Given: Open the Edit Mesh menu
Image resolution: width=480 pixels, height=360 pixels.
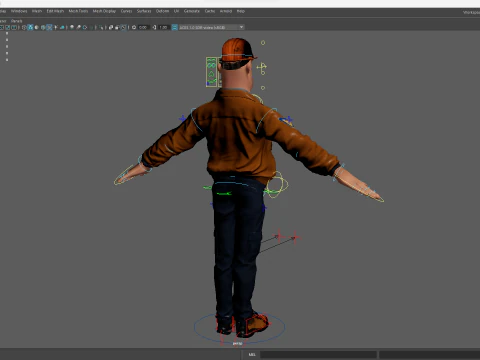Looking at the screenshot, I should [x=55, y=11].
